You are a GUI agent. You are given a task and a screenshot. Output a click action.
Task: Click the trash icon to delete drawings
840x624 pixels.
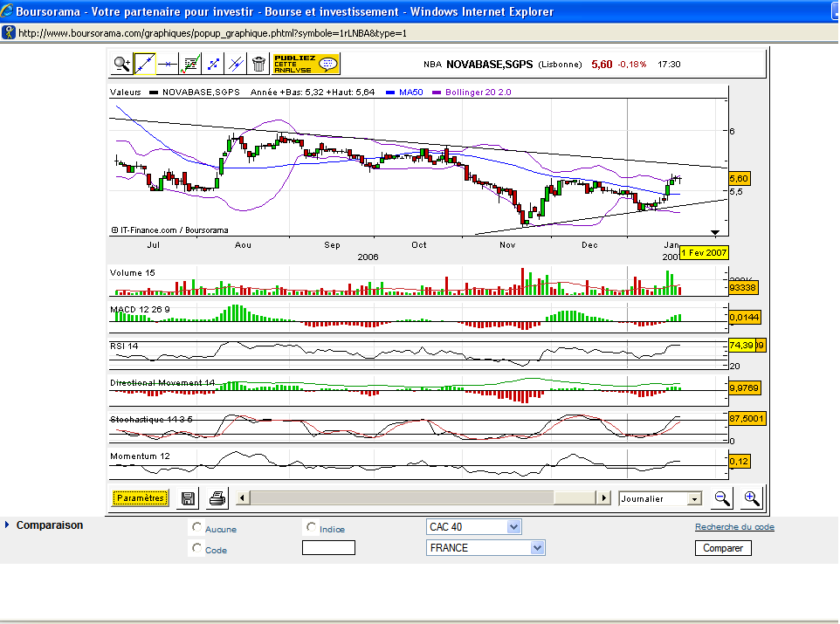258,64
